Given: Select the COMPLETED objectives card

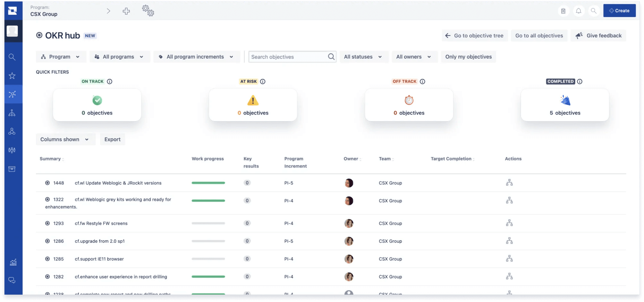Looking at the screenshot, I should click(x=565, y=105).
